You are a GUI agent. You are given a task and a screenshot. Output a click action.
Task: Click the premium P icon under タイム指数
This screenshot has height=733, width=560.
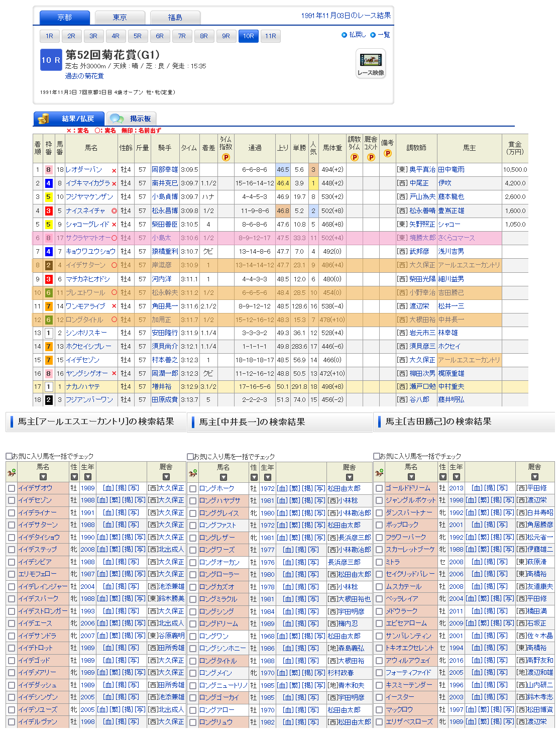(226, 157)
